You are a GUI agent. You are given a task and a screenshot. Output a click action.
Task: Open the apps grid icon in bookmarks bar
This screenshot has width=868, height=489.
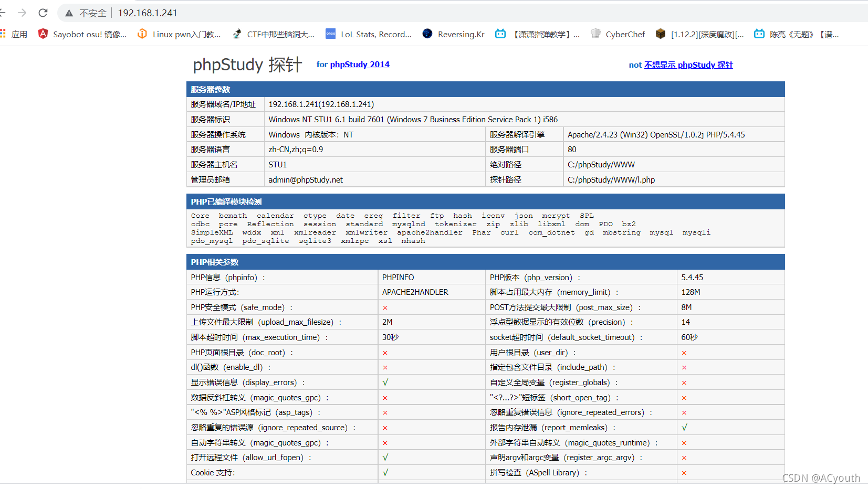pos(3,34)
